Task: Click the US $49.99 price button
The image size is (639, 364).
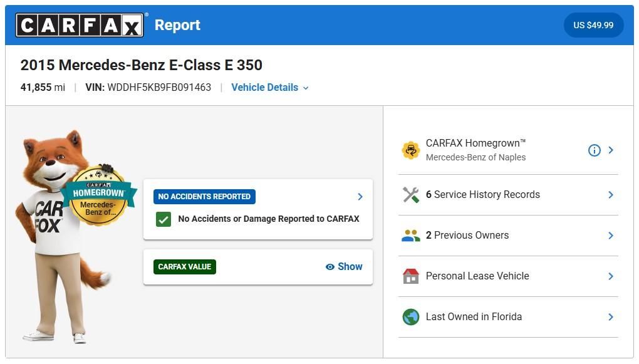Action: pos(593,25)
